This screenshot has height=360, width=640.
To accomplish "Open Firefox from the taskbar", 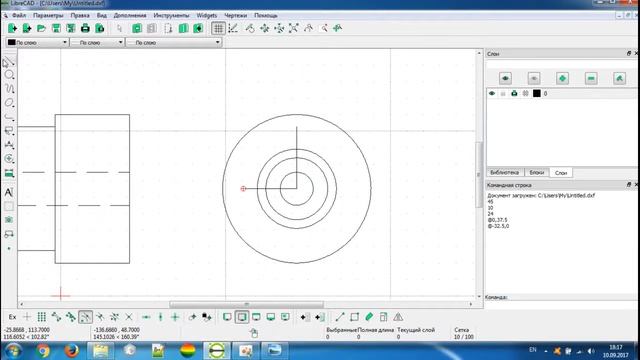I will [x=72, y=351].
